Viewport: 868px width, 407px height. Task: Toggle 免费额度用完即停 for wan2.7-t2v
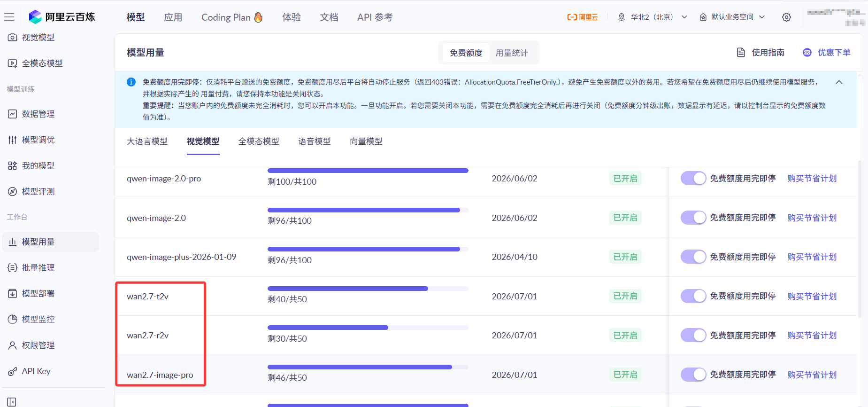[693, 296]
